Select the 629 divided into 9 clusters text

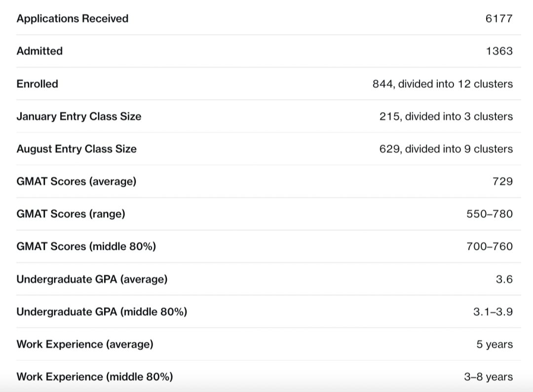pyautogui.click(x=446, y=149)
